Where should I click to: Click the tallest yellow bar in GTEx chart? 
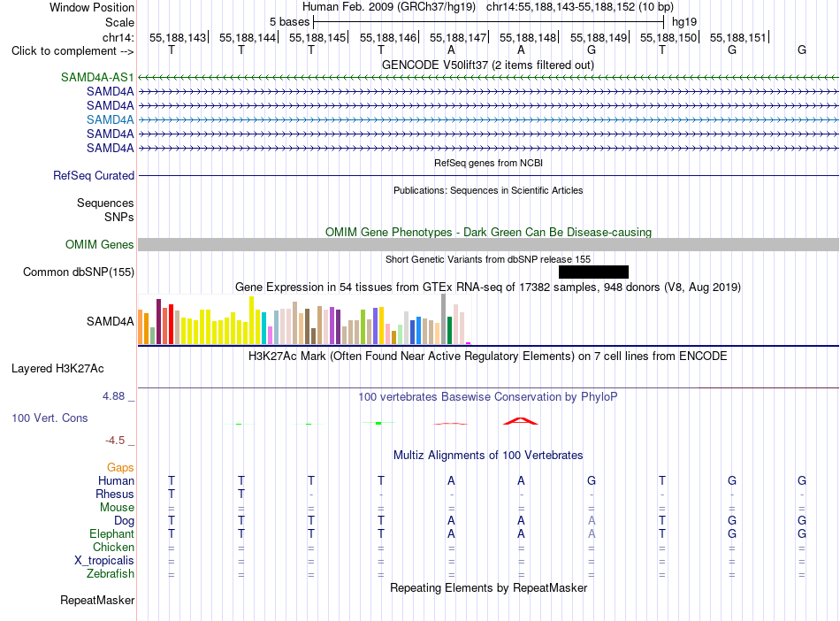(x=251, y=320)
